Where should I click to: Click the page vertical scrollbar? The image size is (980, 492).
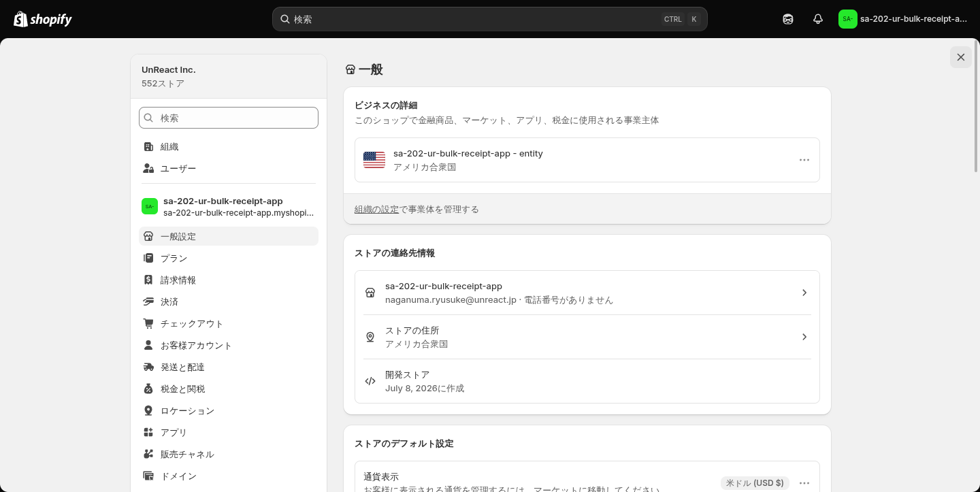(977, 105)
